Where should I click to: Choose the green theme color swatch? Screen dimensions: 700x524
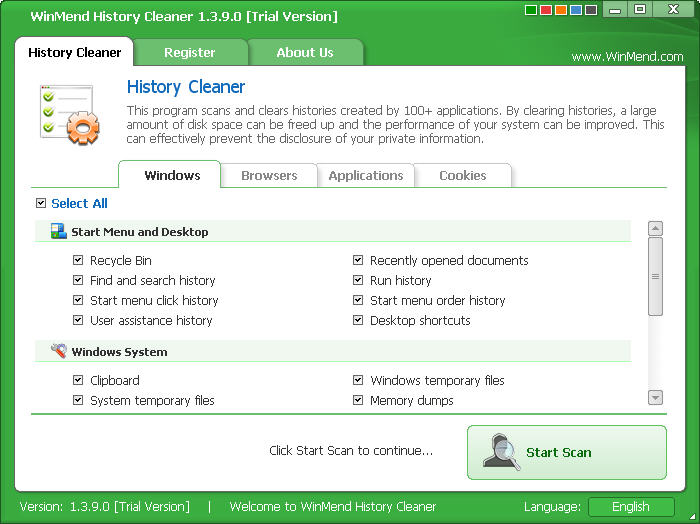click(x=531, y=10)
